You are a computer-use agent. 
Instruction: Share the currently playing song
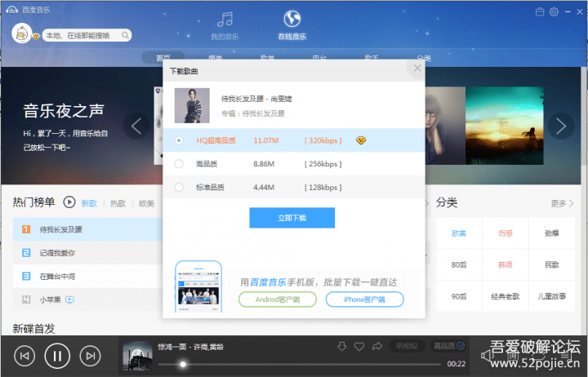coord(377,346)
